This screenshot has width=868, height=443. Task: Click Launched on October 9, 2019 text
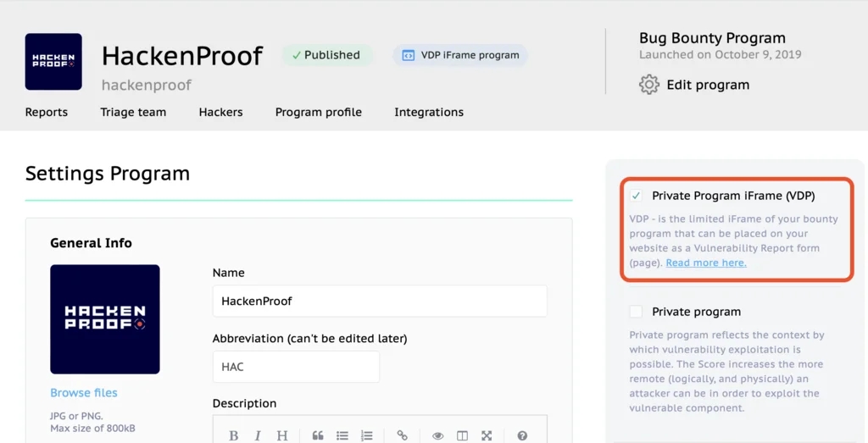pos(721,55)
